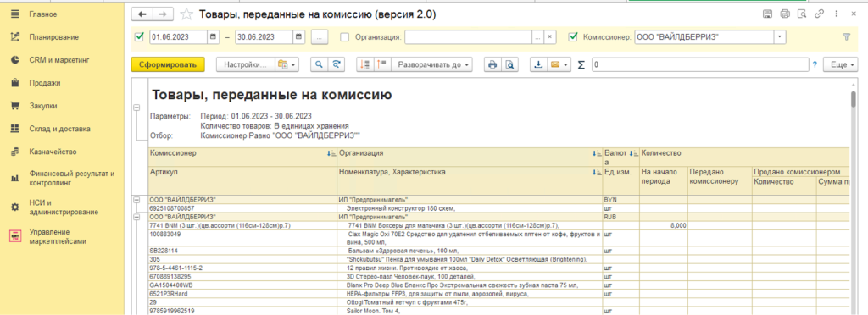Click the print icon in report toolbar
The image size is (868, 315).
click(x=492, y=64)
